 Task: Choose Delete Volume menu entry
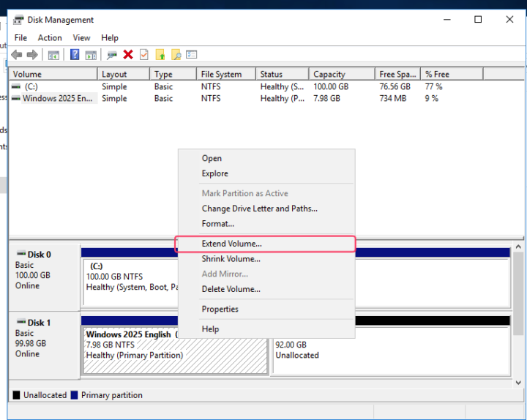click(x=231, y=289)
